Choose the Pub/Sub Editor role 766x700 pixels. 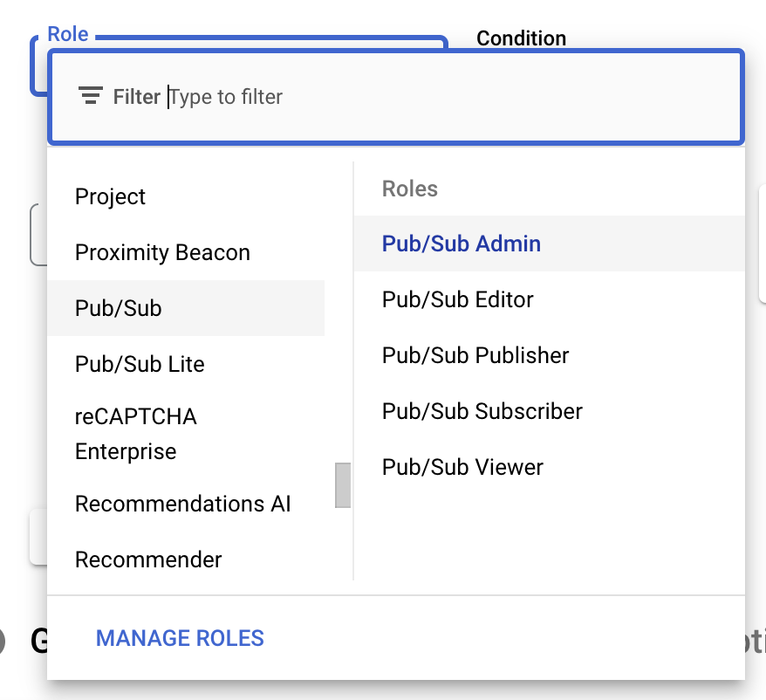[x=458, y=299]
